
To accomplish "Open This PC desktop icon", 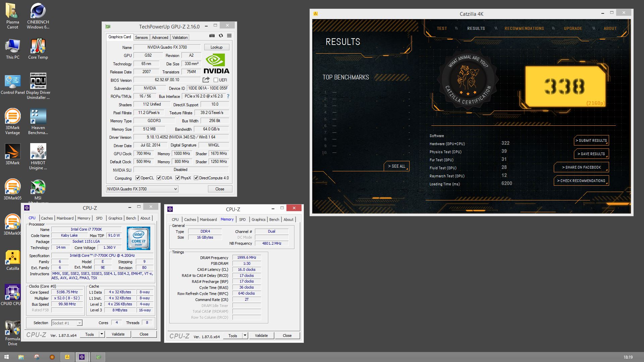I will tap(12, 49).
